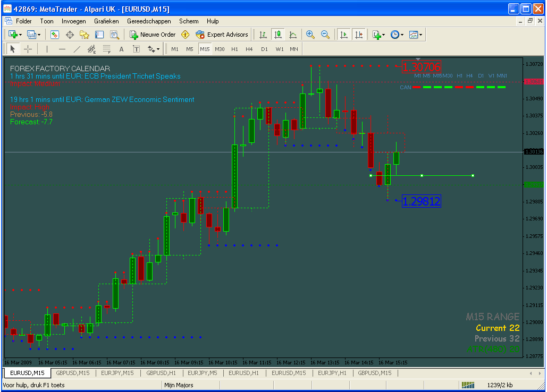Switch to the EURUSD,H1 chart tab
Image resolution: width=547 pixels, height=392 pixels.
pos(243,373)
